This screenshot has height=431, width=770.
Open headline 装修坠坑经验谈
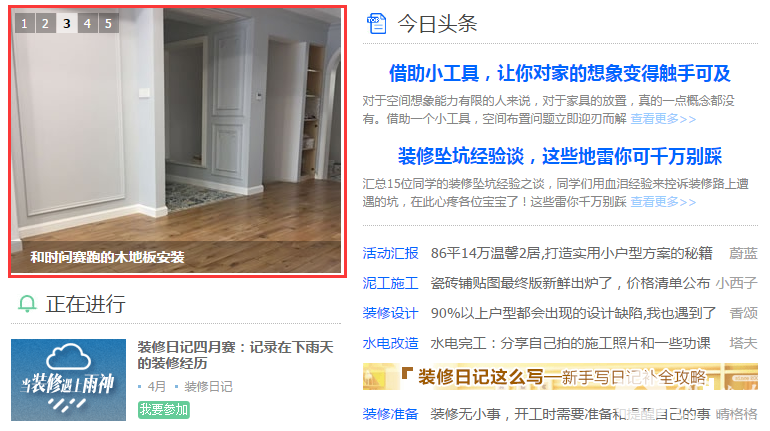pos(560,156)
